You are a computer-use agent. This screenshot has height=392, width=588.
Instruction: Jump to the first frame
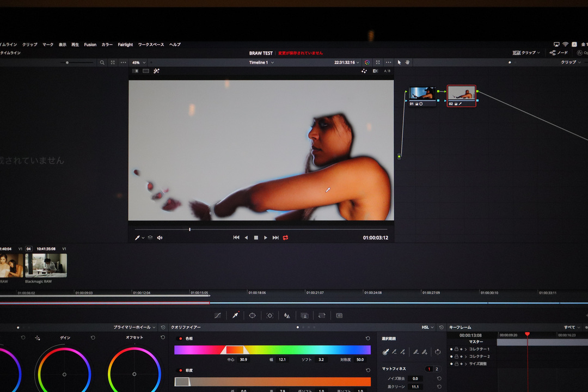tap(236, 238)
